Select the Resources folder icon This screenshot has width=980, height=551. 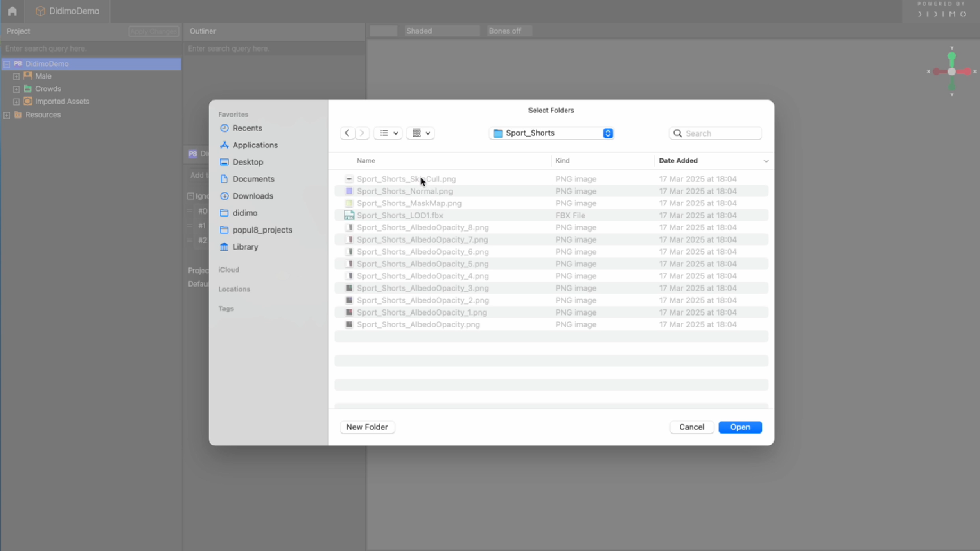click(18, 115)
